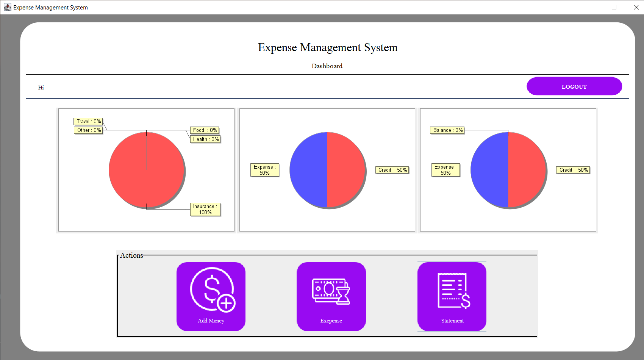
Task: Minimize the Expense Management System window
Action: (592, 7)
